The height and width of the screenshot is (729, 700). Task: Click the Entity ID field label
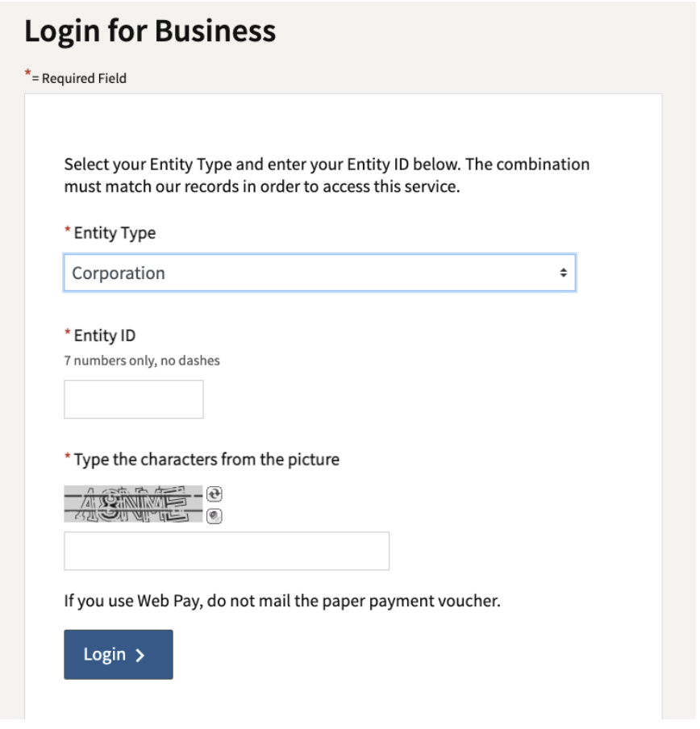click(105, 337)
